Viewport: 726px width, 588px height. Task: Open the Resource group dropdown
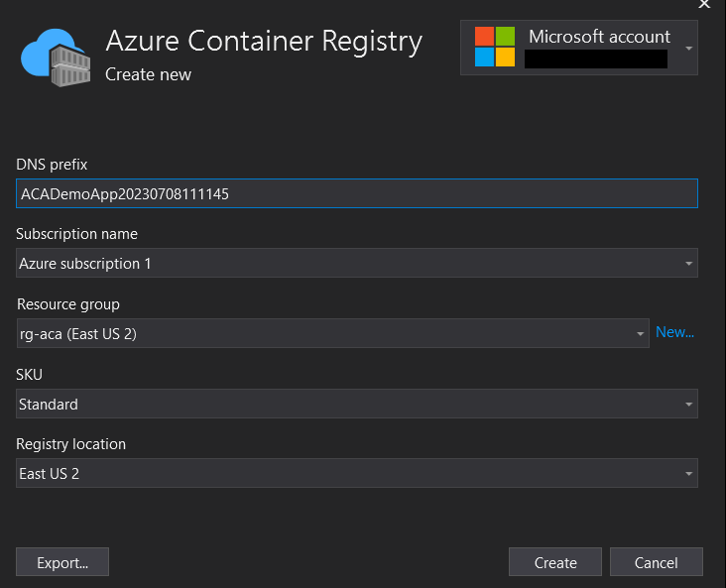(x=333, y=333)
